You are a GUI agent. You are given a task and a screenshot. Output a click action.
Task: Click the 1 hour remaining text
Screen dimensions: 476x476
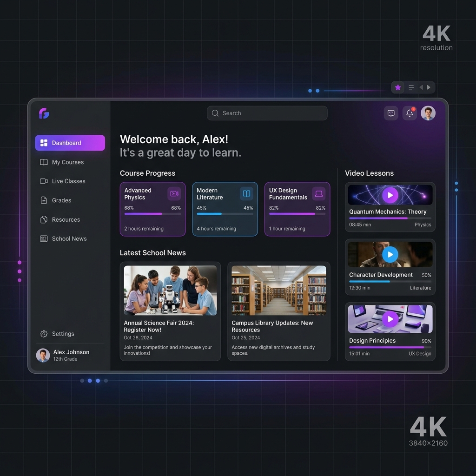coord(287,229)
